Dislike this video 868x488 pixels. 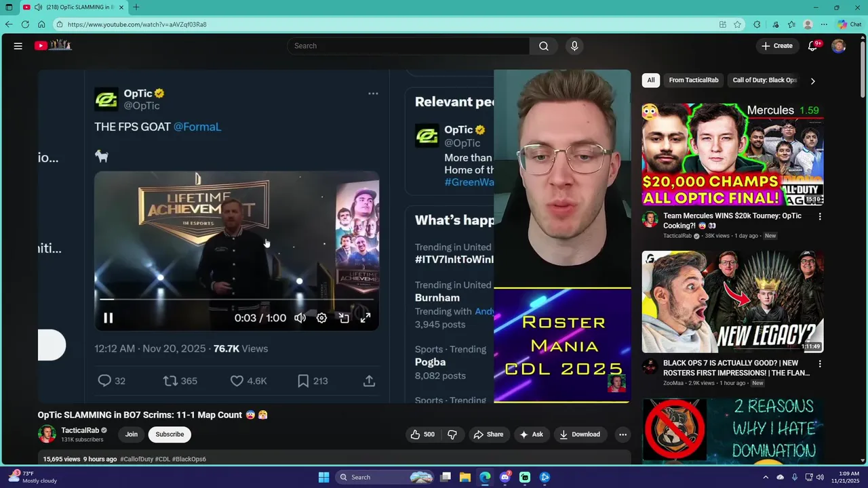point(452,434)
